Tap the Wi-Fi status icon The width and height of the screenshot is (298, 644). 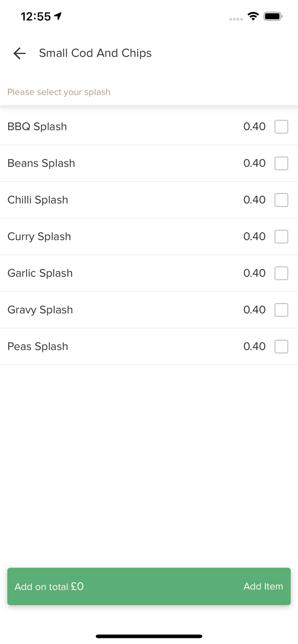pyautogui.click(x=253, y=16)
